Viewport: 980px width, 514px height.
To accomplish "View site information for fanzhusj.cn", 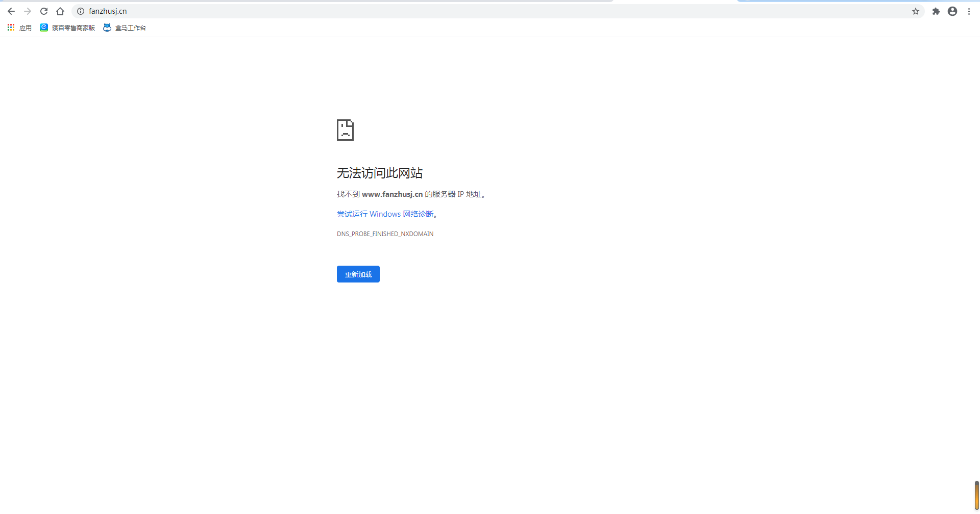I will coord(81,11).
